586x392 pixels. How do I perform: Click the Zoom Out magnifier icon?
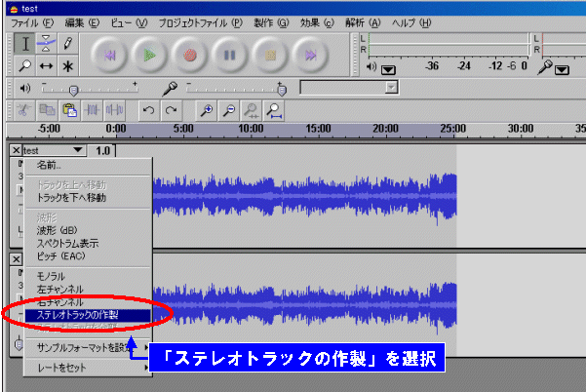[x=229, y=110]
